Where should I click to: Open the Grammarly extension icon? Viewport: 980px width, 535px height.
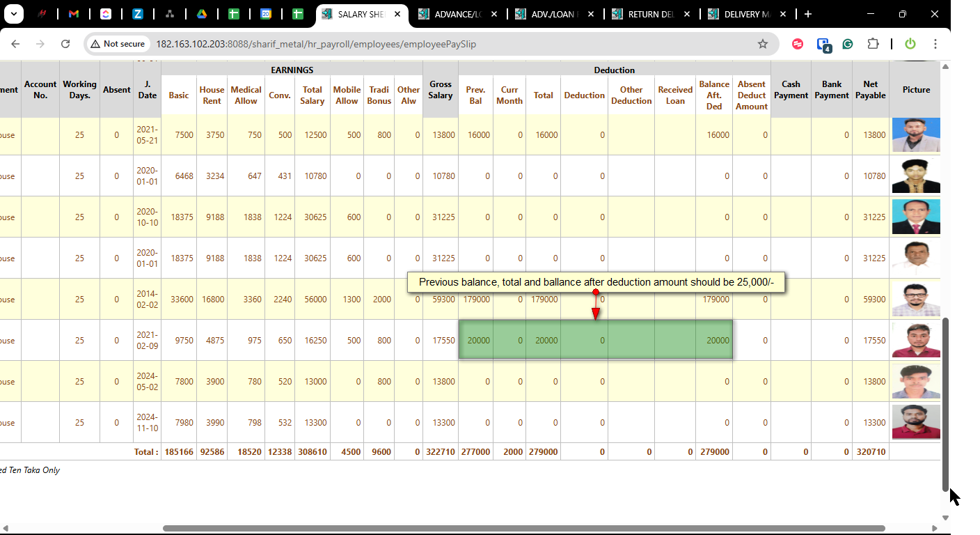pyautogui.click(x=848, y=44)
